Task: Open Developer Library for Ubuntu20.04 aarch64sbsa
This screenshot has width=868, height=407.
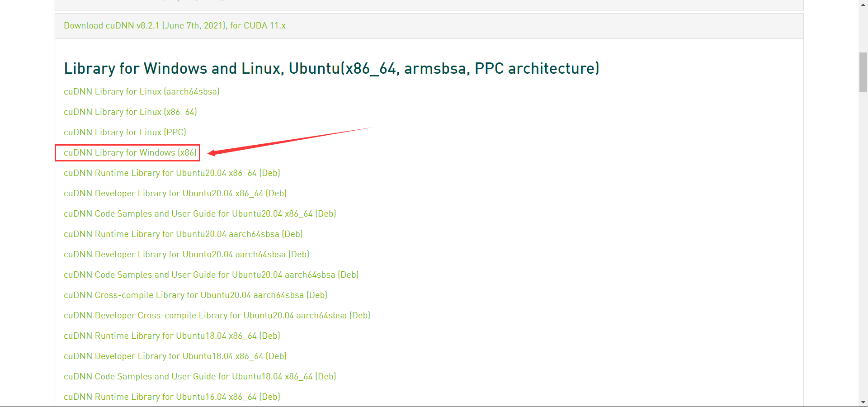Action: [186, 255]
